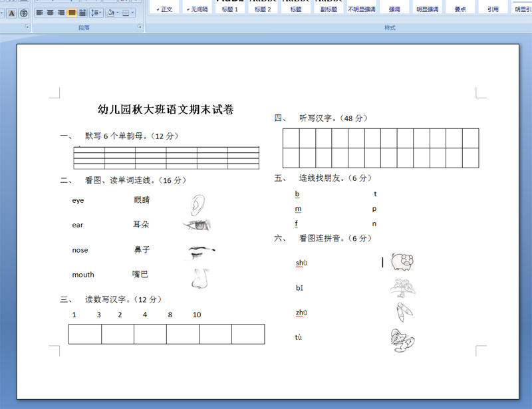Click the word 'ear' in the document
Screen dimensions: 532x409
[77, 225]
